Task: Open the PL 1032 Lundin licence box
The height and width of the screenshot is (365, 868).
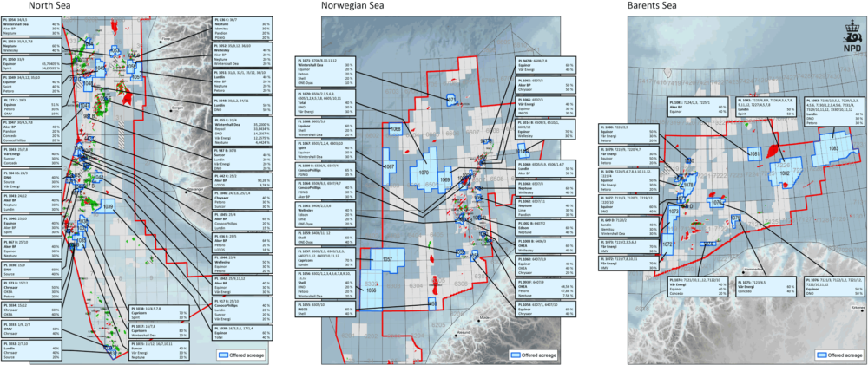Action: coord(33,351)
